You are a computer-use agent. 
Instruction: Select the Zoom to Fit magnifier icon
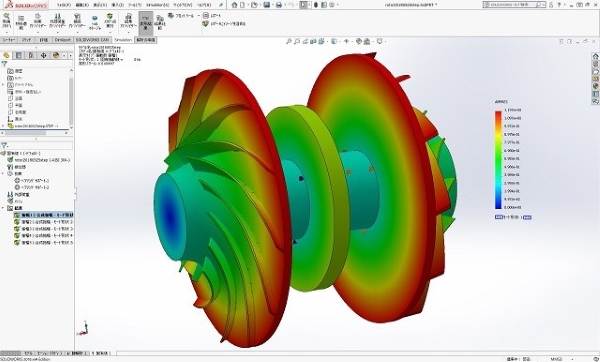(289, 41)
